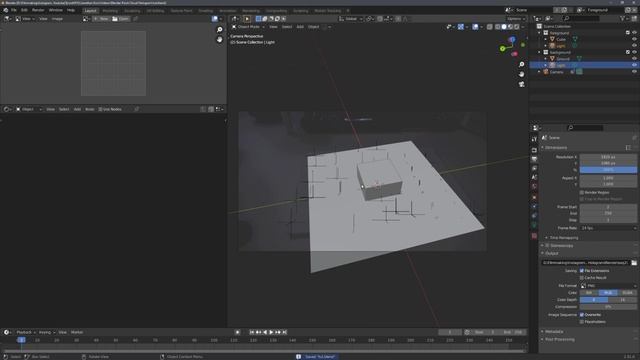Toggle camera view icon in 3D viewport
The height and width of the screenshot is (360, 640).
point(521,84)
